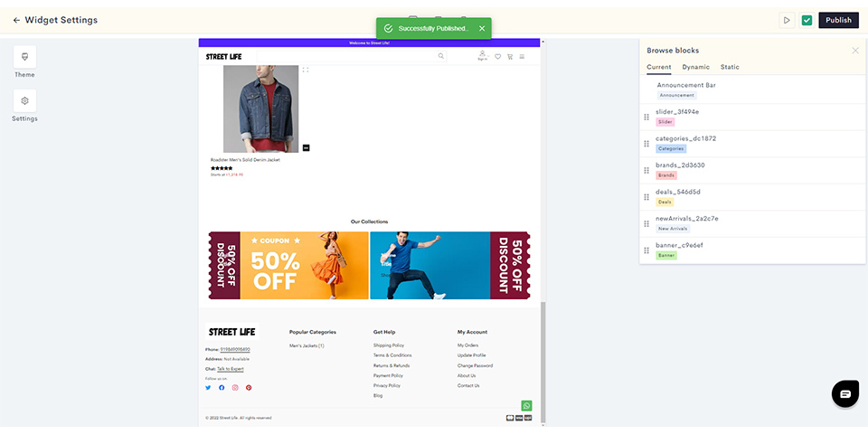Open the My Orders link

[x=467, y=345]
